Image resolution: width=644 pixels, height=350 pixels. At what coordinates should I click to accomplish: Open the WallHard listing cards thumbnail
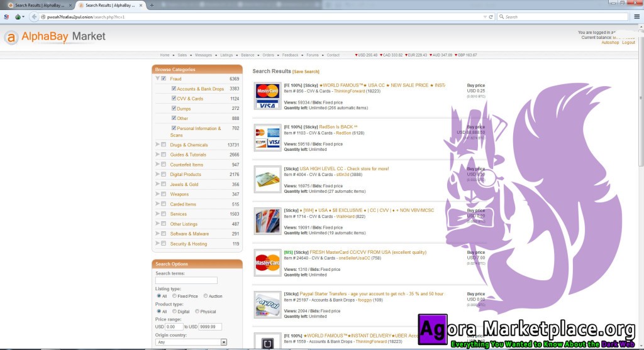pos(267,221)
